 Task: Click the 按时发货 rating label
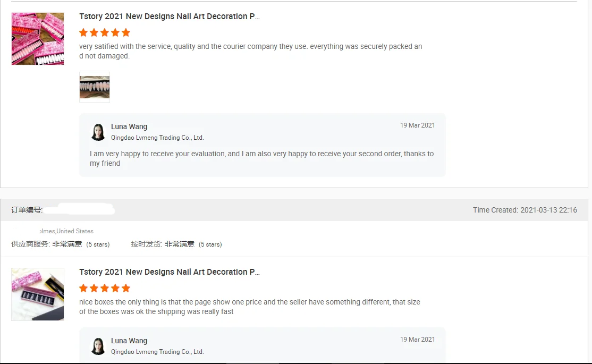[x=147, y=244]
